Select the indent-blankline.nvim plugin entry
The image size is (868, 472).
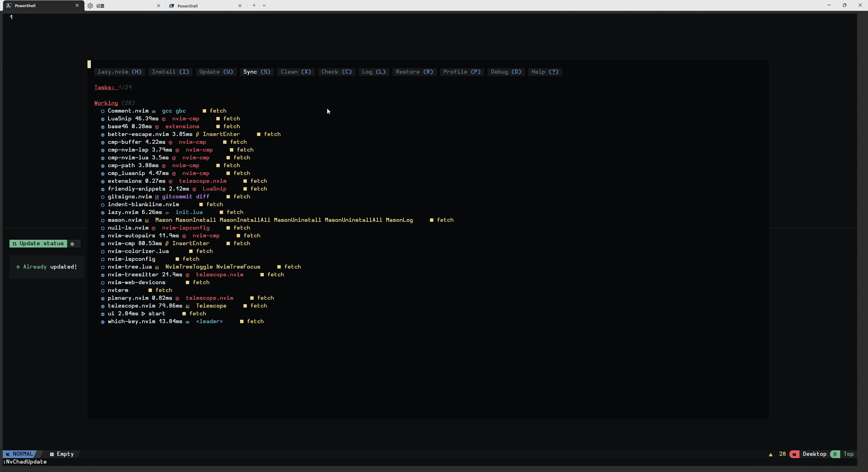(x=162, y=204)
